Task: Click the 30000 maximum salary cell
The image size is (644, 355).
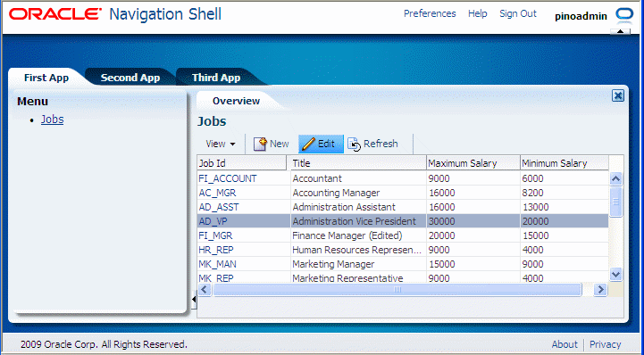Action: pyautogui.click(x=473, y=221)
